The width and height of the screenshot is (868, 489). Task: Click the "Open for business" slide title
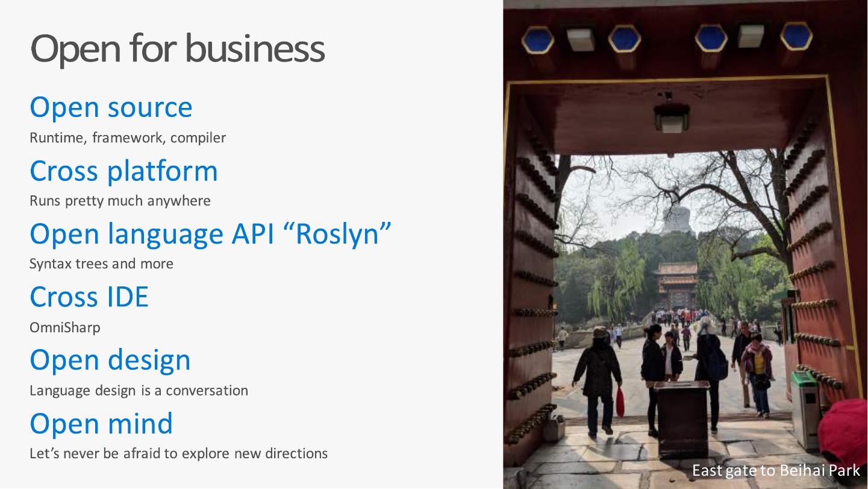click(x=177, y=49)
